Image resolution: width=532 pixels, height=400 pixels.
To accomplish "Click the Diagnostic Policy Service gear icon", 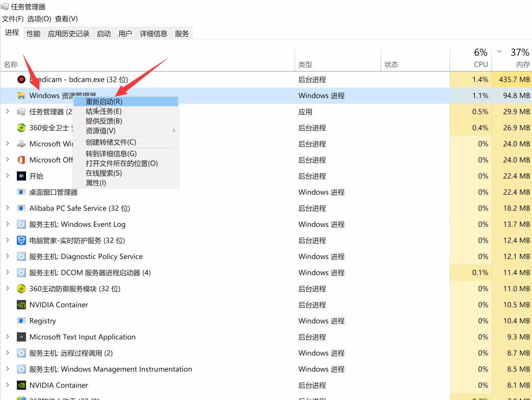I will (21, 256).
